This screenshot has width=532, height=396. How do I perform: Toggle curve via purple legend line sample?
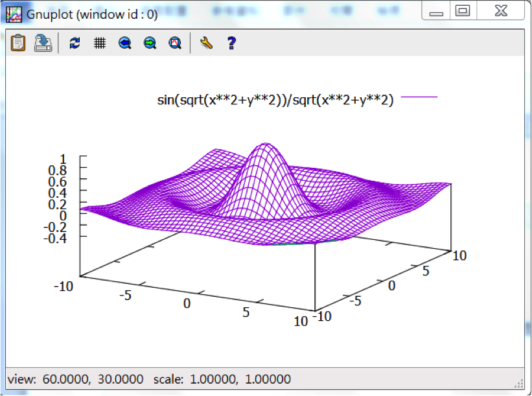[x=419, y=97]
